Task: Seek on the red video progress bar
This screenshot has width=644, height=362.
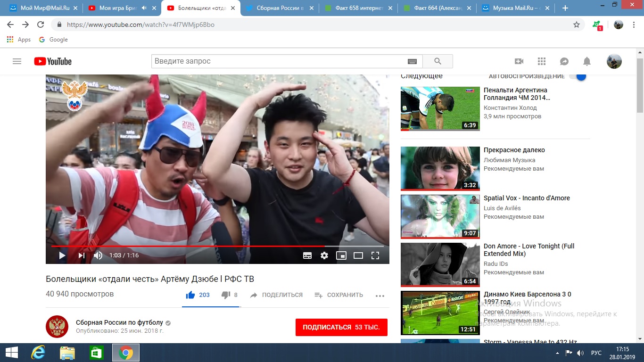Action: [217, 246]
